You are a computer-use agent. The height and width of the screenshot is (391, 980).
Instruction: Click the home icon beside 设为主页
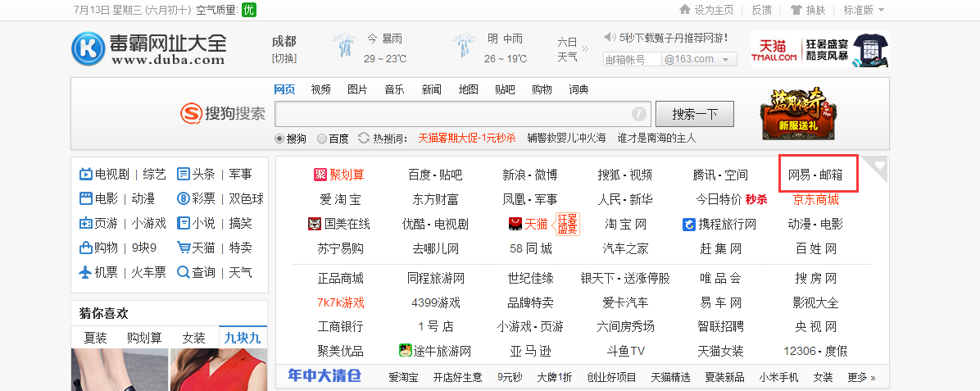[x=685, y=9]
